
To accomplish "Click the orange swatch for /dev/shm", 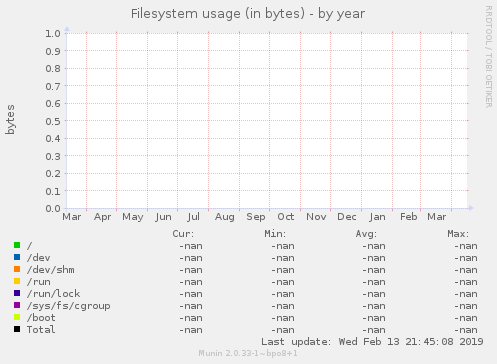I will tap(17, 269).
